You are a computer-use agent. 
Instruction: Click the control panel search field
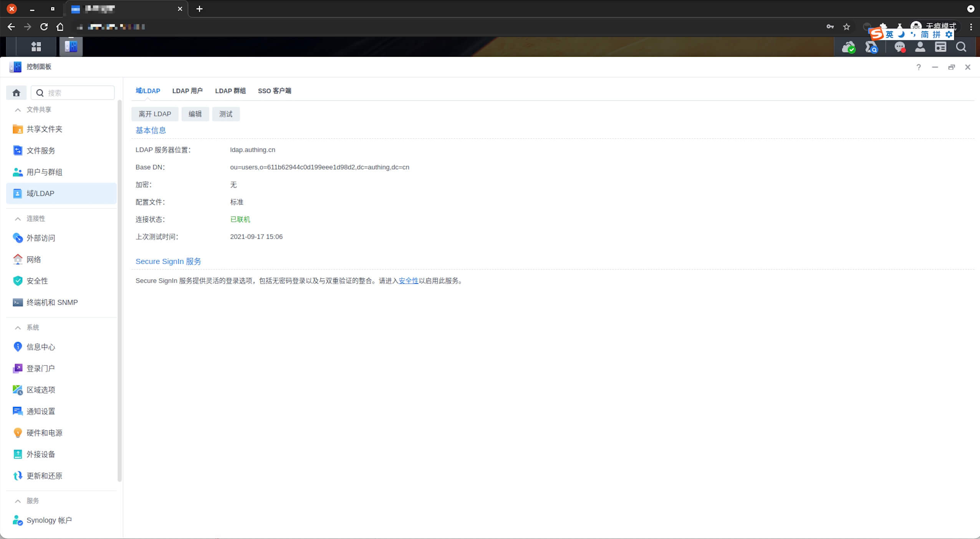coord(73,93)
